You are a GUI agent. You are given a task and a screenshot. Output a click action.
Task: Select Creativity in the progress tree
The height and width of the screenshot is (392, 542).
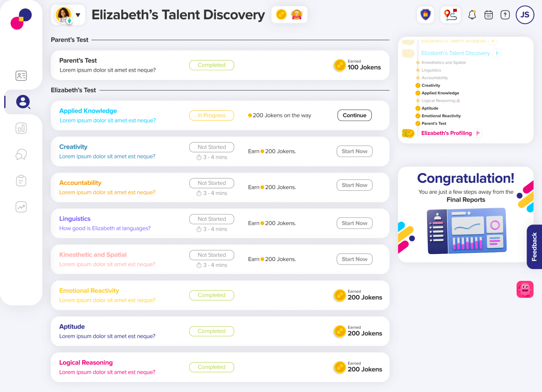pyautogui.click(x=431, y=85)
